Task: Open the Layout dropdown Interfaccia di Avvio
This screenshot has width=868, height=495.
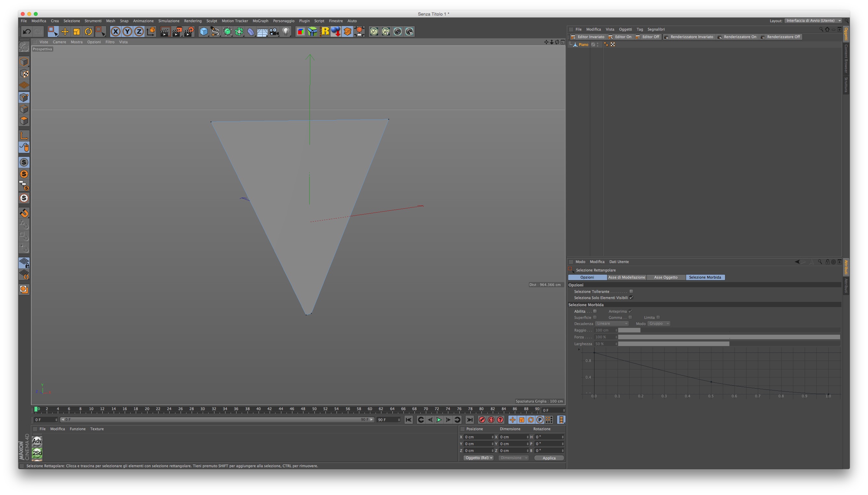Action: point(813,21)
